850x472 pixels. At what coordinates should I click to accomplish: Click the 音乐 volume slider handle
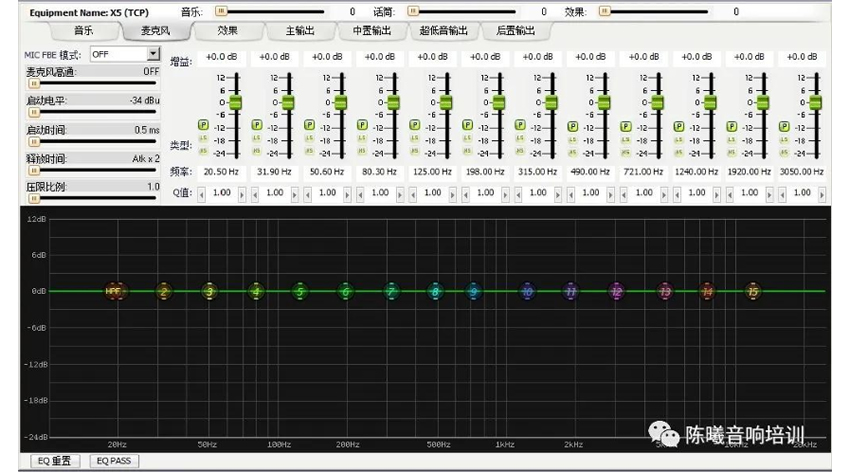pyautogui.click(x=221, y=11)
